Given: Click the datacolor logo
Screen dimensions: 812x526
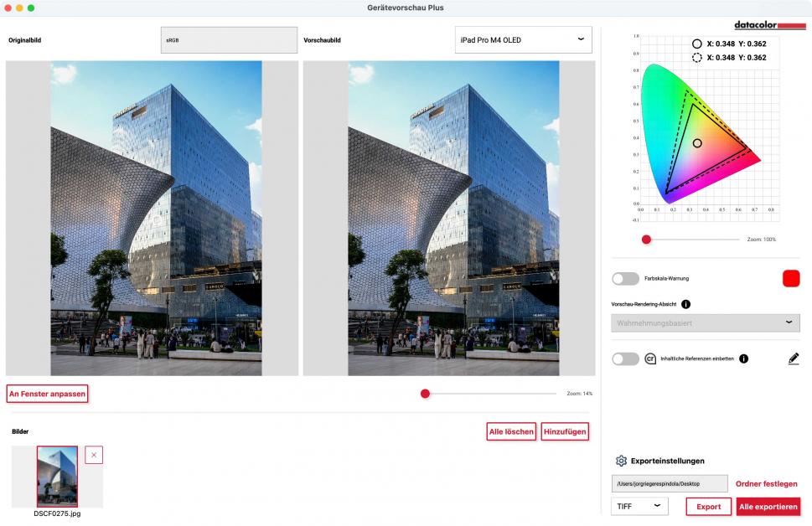Looking at the screenshot, I should coord(769,25).
